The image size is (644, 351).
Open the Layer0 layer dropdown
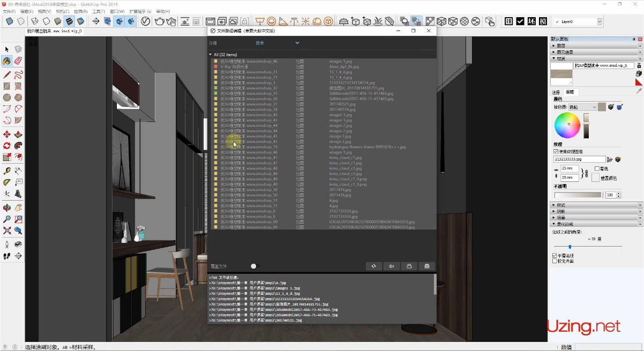pyautogui.click(x=600, y=21)
